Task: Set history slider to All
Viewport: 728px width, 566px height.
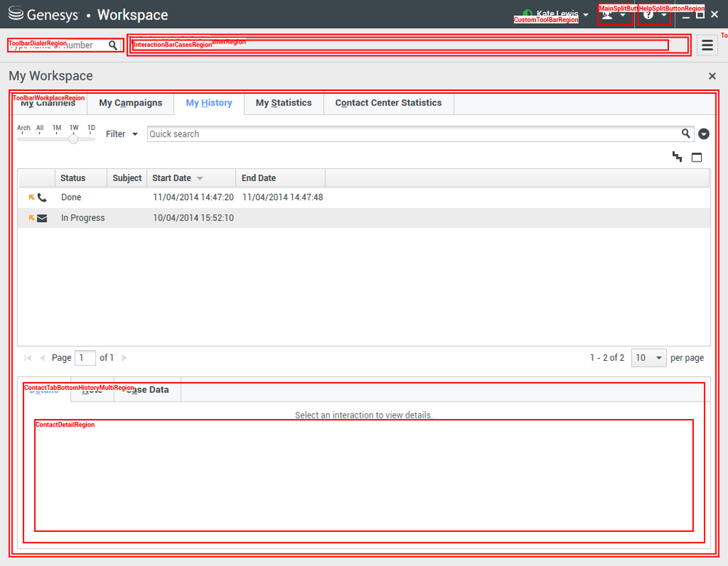Action: coord(40,127)
